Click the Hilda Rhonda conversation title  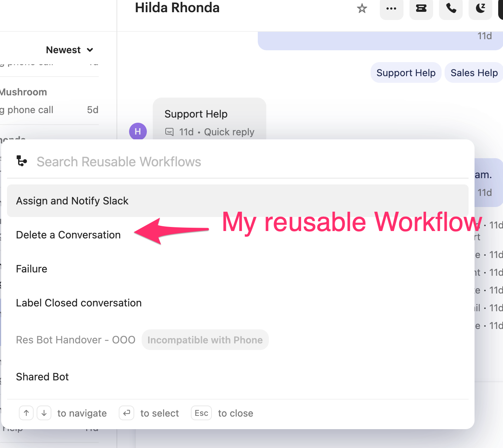(x=177, y=8)
